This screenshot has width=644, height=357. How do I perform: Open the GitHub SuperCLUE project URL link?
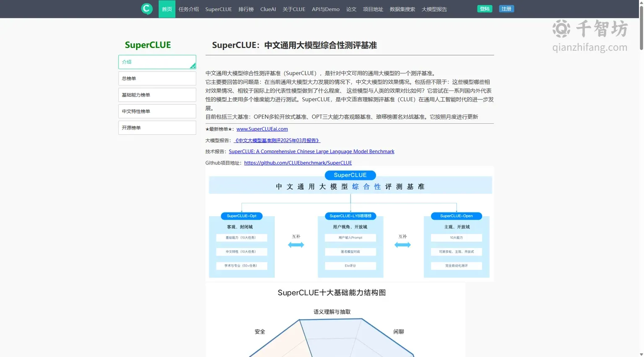(x=298, y=163)
